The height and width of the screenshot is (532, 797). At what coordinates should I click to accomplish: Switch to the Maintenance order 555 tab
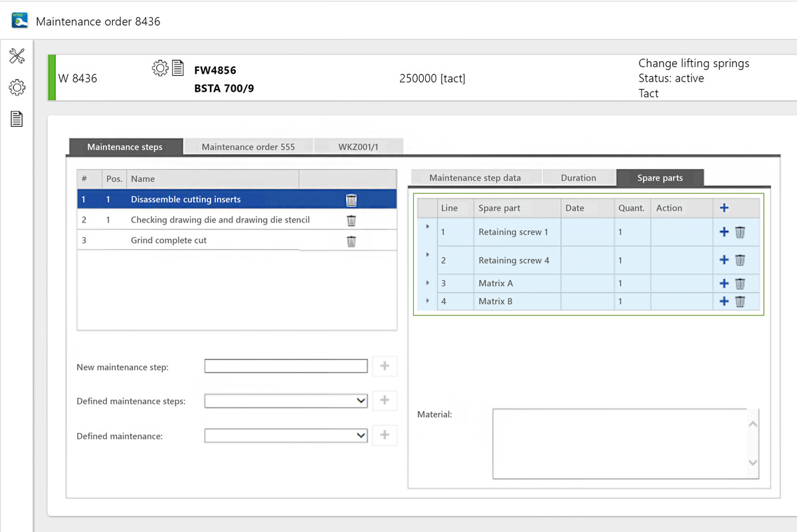[x=248, y=147]
